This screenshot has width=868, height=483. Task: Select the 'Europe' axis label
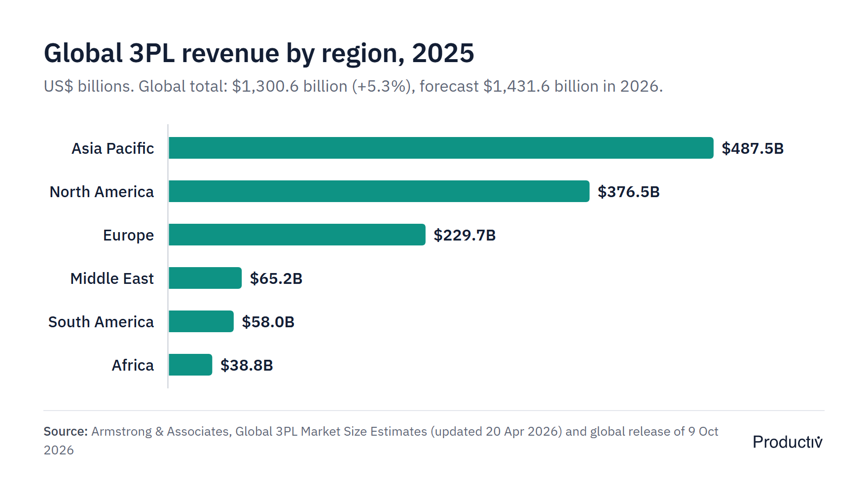(x=129, y=236)
